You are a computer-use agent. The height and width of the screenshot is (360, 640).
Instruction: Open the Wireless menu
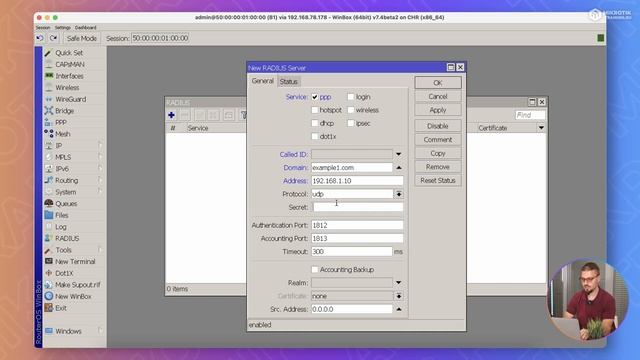(67, 87)
